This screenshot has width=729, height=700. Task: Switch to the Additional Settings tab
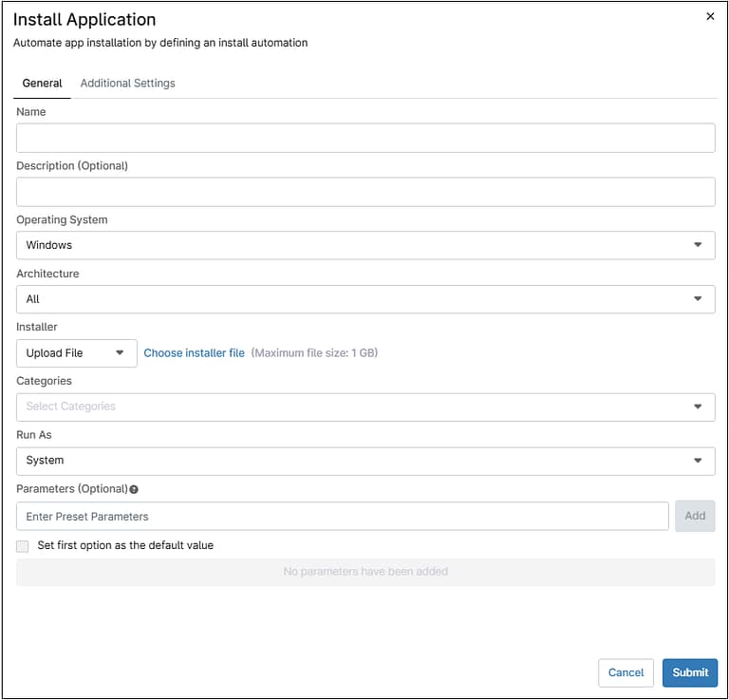(x=127, y=84)
